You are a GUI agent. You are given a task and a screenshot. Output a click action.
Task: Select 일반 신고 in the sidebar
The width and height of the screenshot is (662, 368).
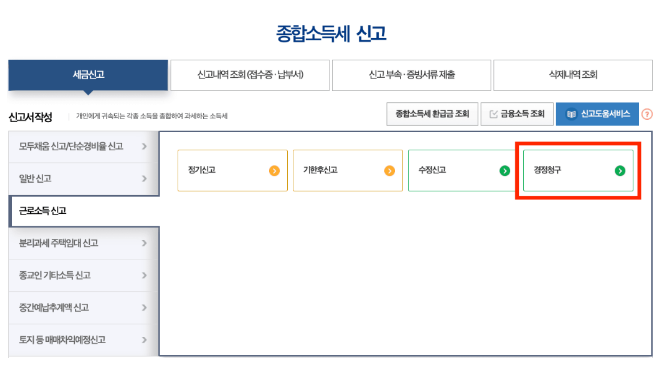(84, 179)
